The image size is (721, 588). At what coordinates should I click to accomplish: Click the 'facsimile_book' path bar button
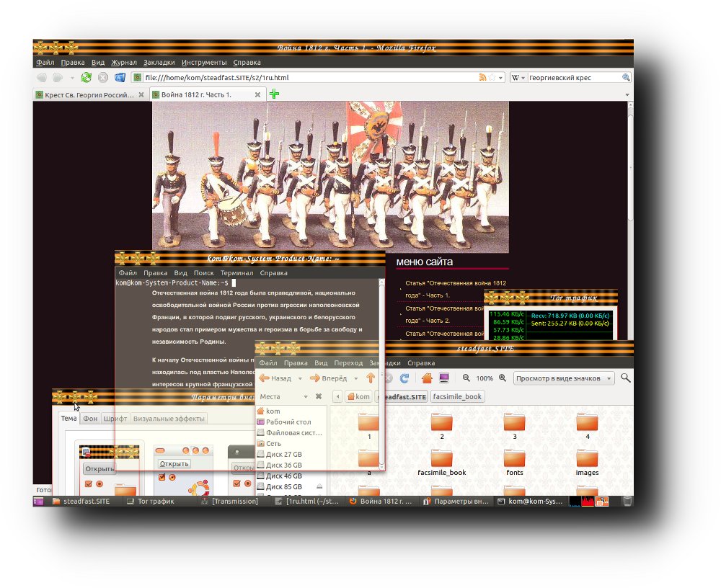coord(457,396)
